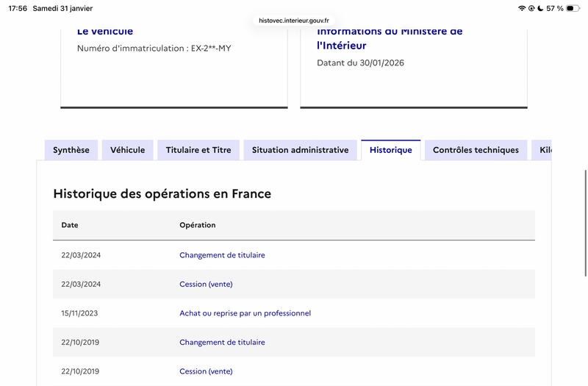Tap Informations du Ministère de l'Intérieur heading
This screenshot has height=386, width=588.
coord(390,38)
